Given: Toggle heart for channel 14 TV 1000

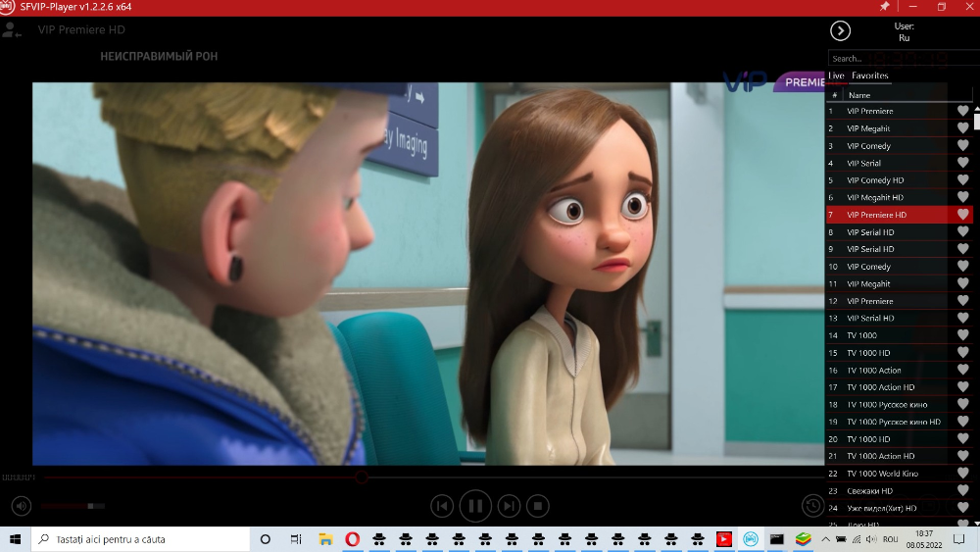Looking at the screenshot, I should tap(962, 335).
